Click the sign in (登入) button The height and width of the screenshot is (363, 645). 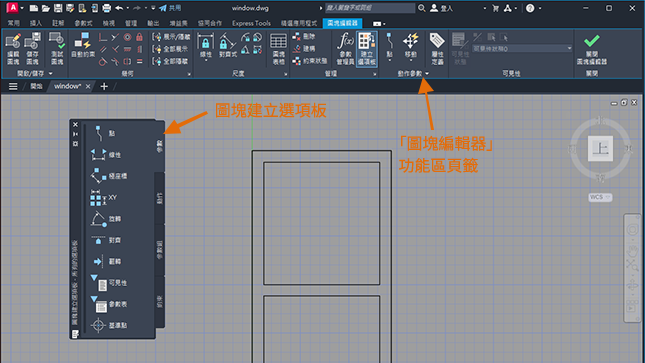(441, 8)
